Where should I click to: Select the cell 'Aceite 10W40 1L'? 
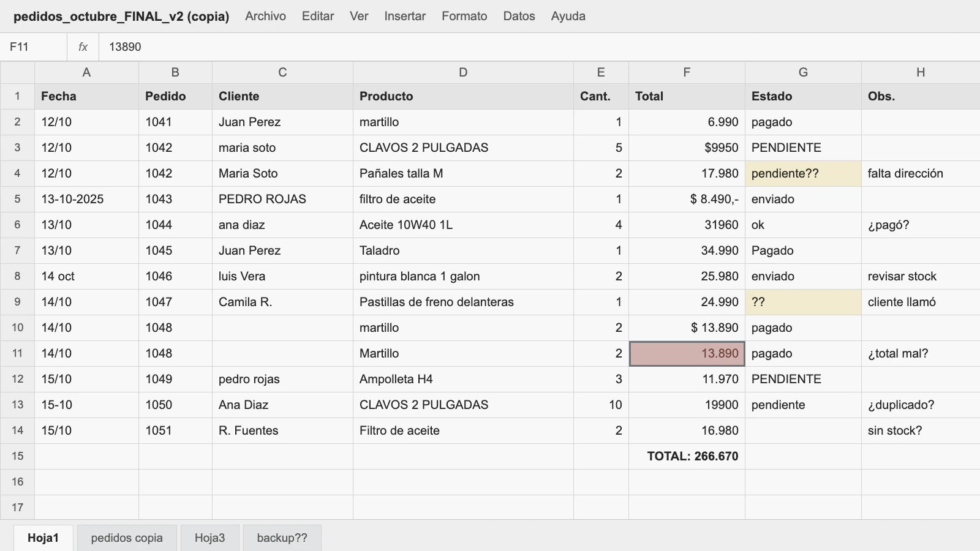[x=463, y=225]
